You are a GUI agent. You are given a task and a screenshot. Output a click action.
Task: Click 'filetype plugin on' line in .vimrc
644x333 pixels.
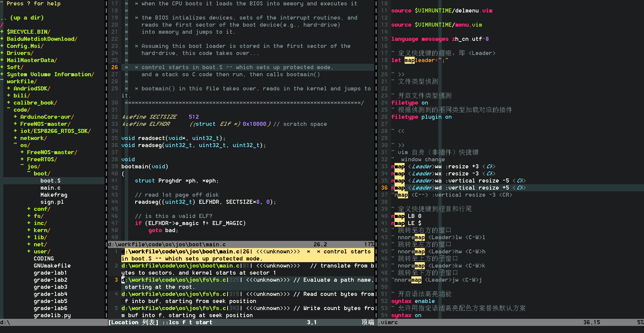421,117
